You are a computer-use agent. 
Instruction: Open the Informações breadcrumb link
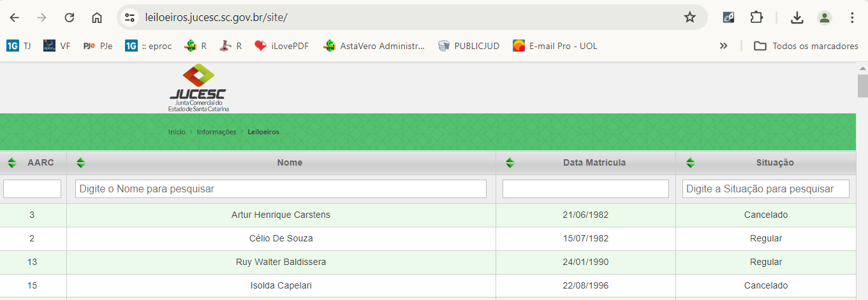pyautogui.click(x=216, y=132)
